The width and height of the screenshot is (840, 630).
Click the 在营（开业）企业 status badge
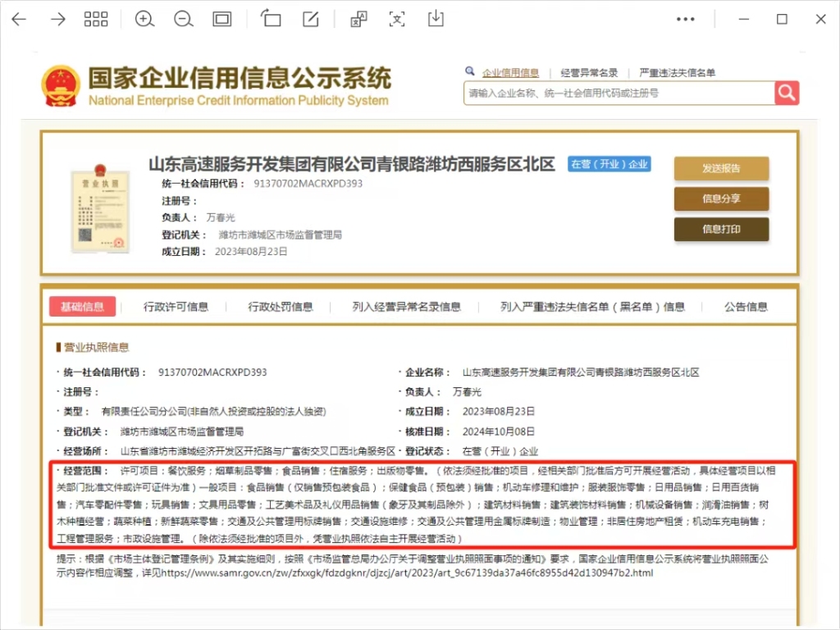point(609,164)
